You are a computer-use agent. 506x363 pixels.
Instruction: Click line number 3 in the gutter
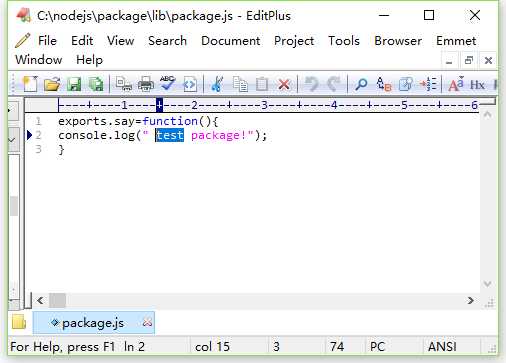(x=38, y=149)
